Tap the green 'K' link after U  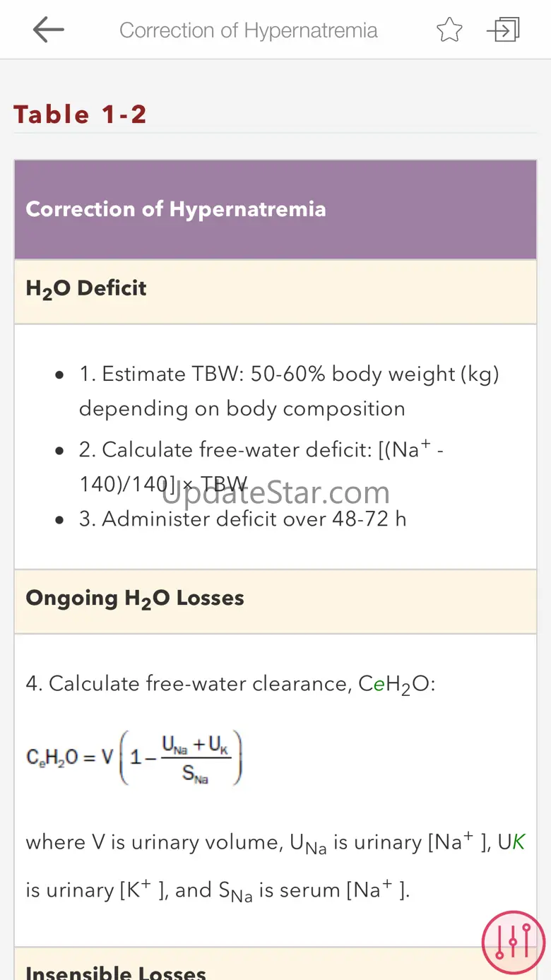click(x=519, y=842)
